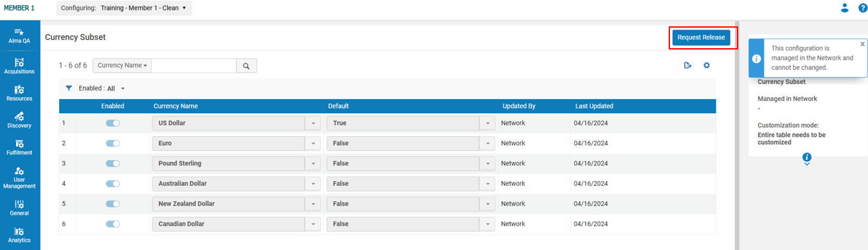The width and height of the screenshot is (868, 250).
Task: Sort by the Enabled column header
Action: click(113, 106)
